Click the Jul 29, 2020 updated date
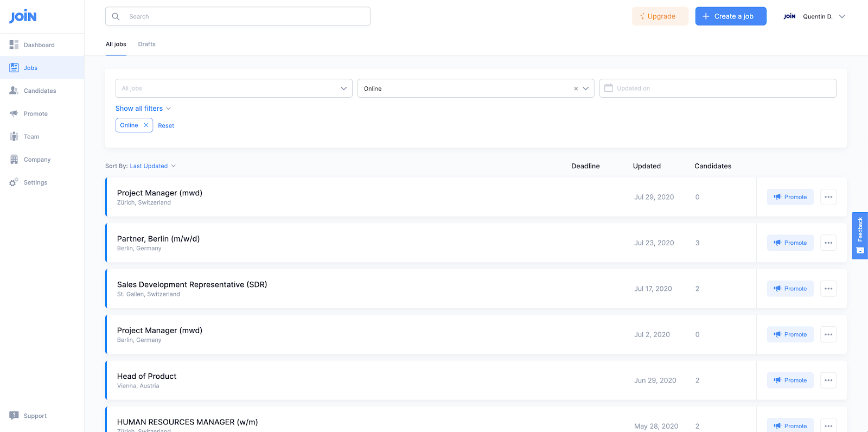868x432 pixels. [x=654, y=197]
